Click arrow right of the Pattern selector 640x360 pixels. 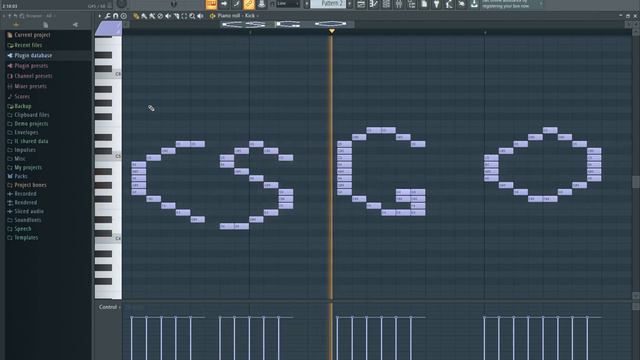tap(350, 4)
